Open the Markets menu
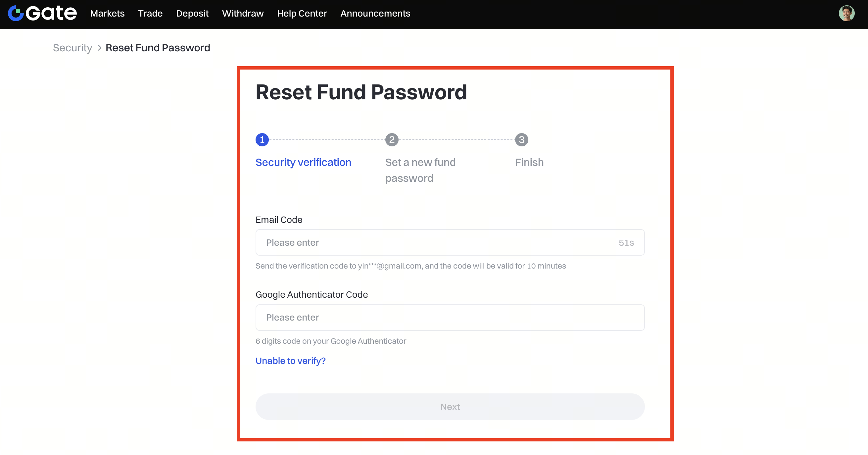The image size is (868, 455). click(x=107, y=14)
